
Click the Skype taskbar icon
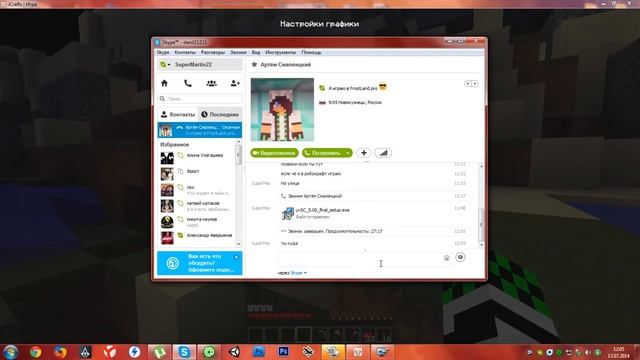tap(184, 352)
